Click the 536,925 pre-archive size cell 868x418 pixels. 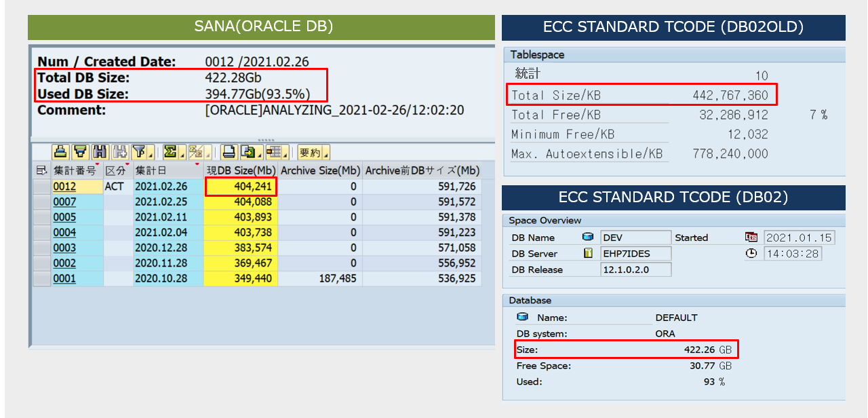tap(422, 279)
